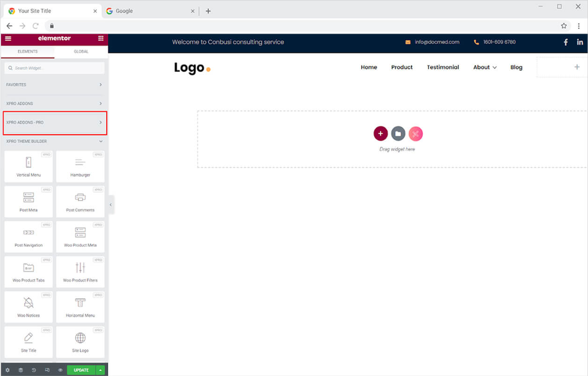
Task: Open save options arrow beside Update
Action: [x=101, y=370]
